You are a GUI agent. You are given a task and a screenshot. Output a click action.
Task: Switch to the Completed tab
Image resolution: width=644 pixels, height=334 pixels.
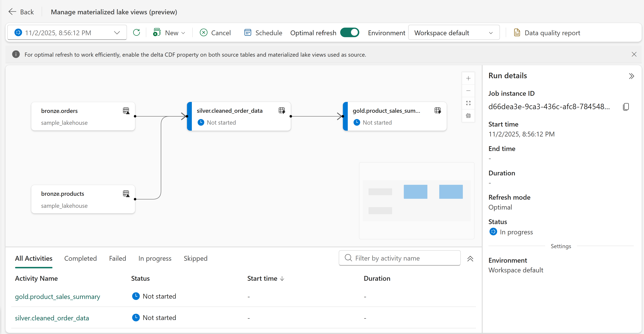tap(80, 258)
